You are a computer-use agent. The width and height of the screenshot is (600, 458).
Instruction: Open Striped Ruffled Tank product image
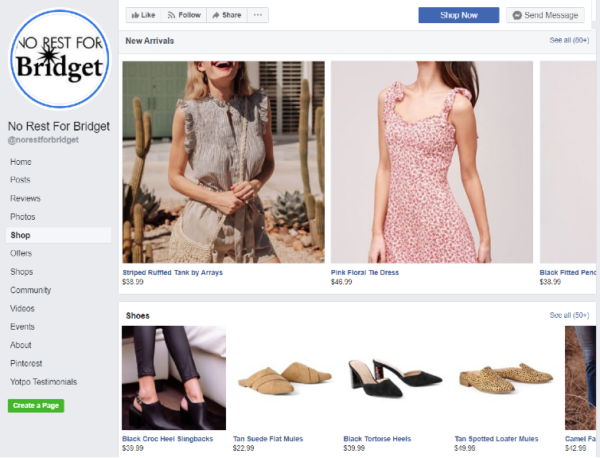(x=223, y=162)
